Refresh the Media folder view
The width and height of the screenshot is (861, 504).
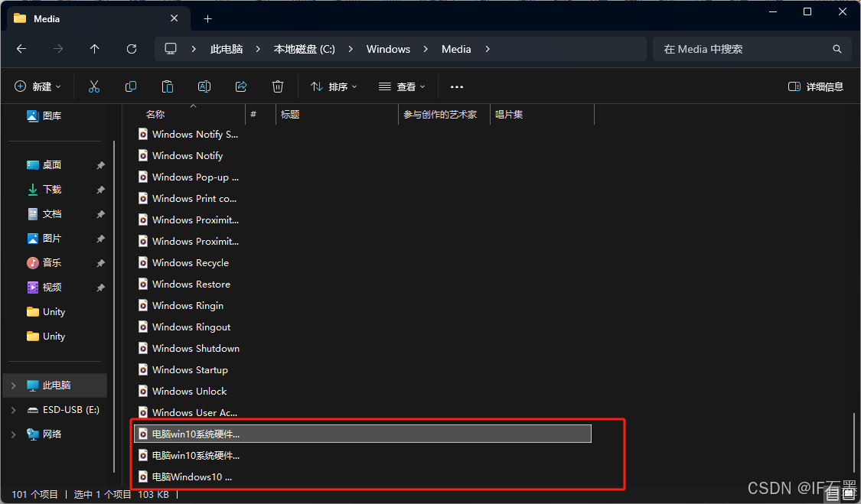[x=131, y=49]
